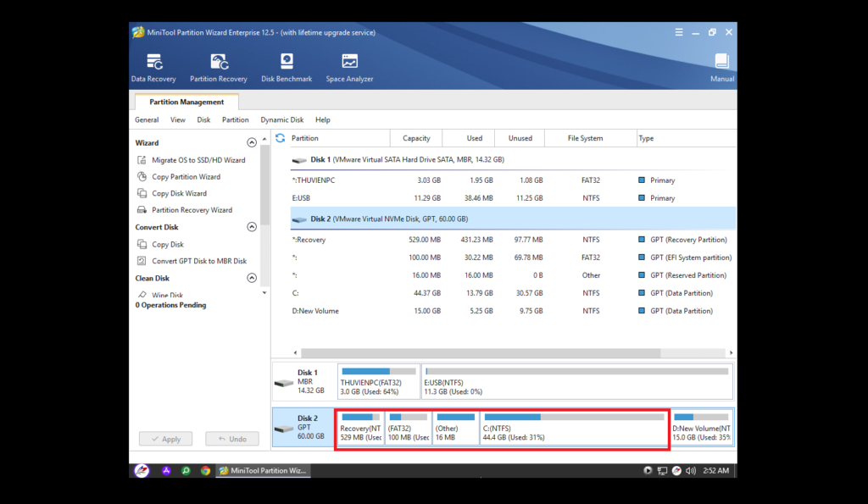Select the Partition Management tab

186,102
